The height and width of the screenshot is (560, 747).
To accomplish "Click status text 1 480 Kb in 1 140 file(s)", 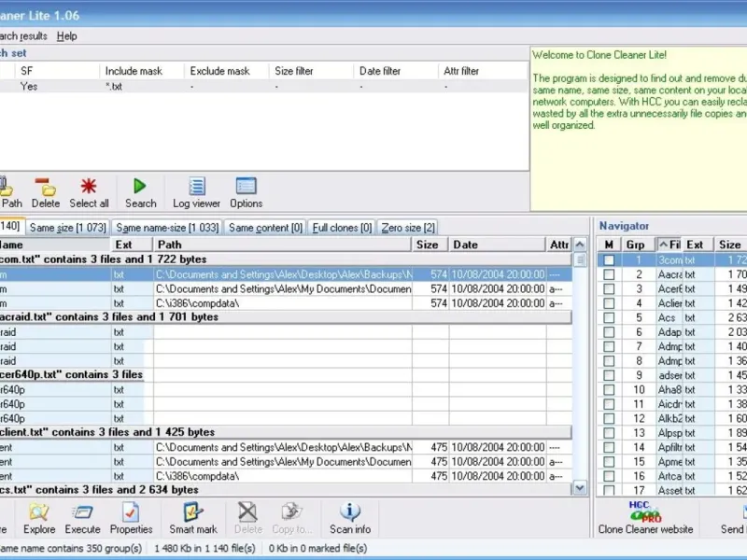I will click(x=204, y=549).
